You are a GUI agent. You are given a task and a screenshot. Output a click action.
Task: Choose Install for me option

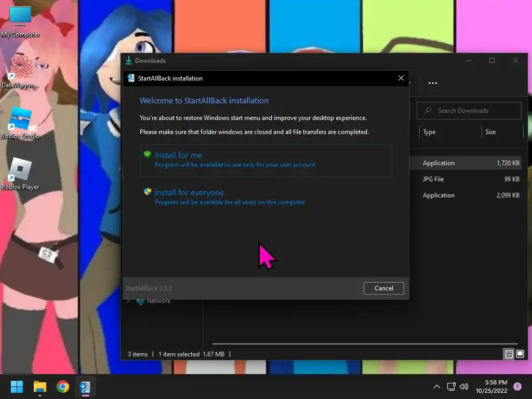pos(265,160)
